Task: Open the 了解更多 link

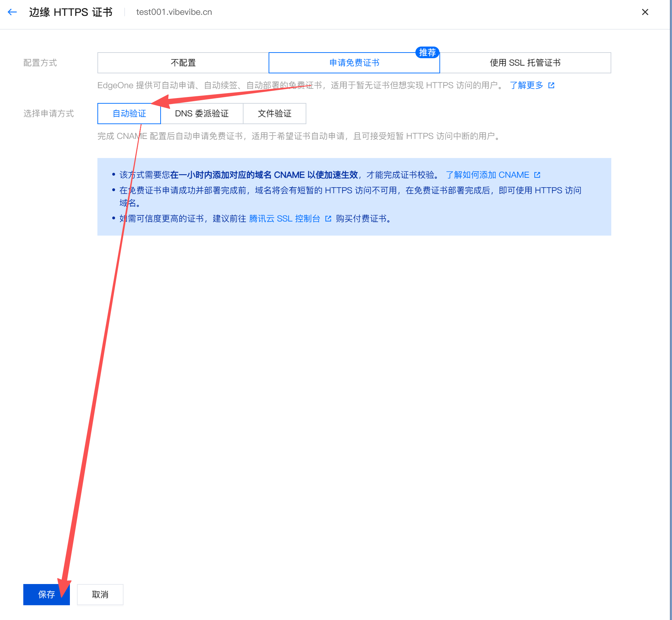Action: coord(526,85)
